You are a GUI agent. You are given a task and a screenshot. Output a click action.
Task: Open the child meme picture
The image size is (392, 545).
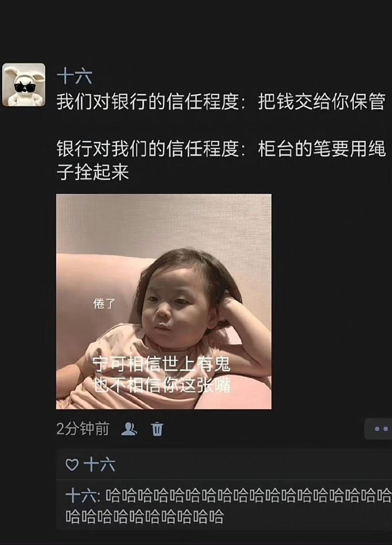point(164,301)
